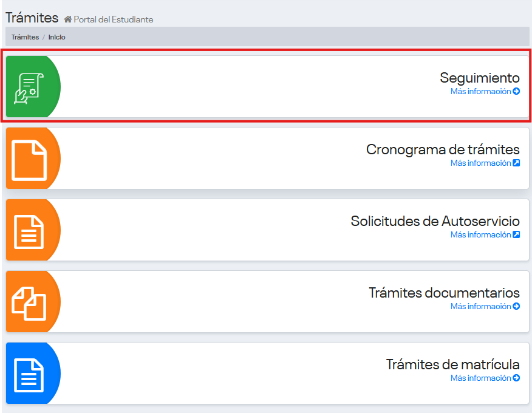This screenshot has width=532, height=413.
Task: Open the Solicitudes de Autoservicio title
Action: tap(435, 221)
